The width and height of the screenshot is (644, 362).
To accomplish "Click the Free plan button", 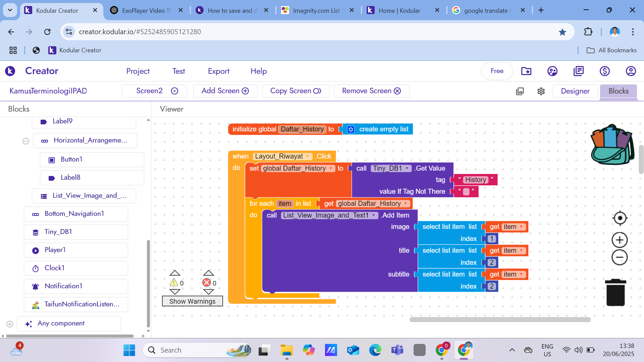I will 497,71.
